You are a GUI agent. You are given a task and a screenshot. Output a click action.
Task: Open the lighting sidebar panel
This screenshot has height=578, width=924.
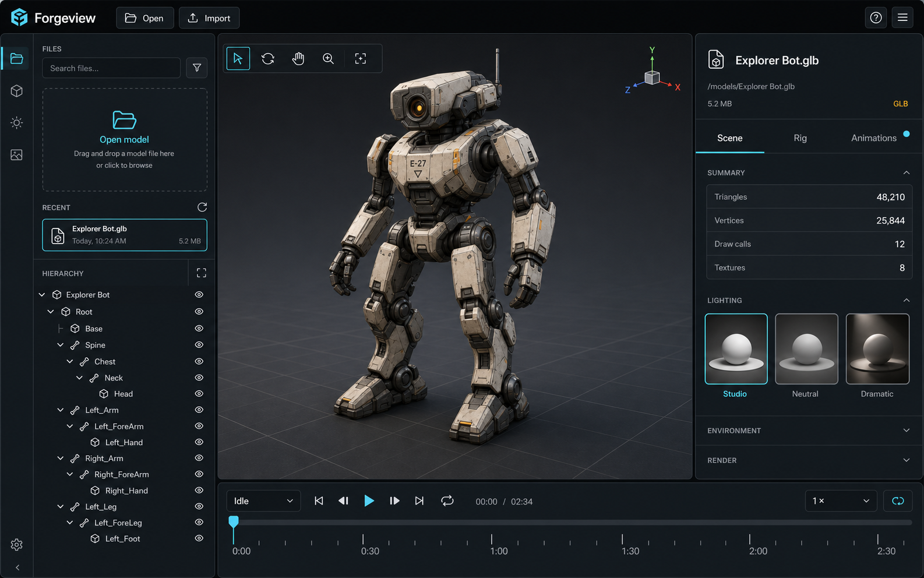(x=16, y=123)
